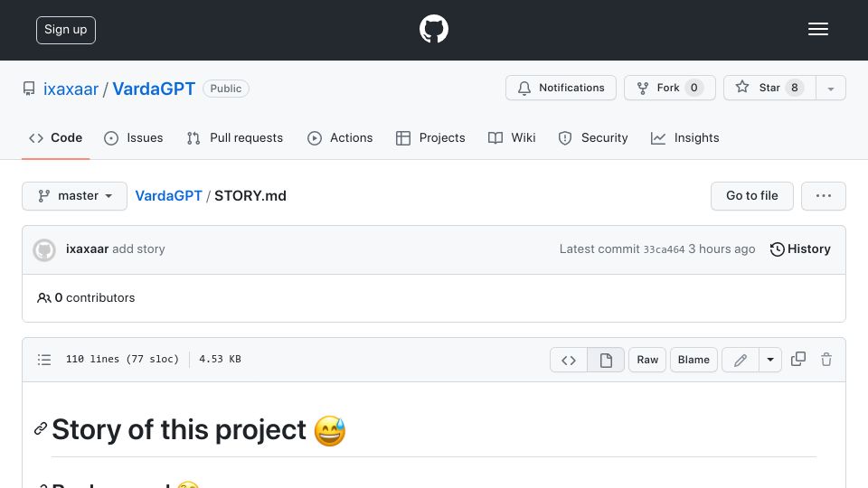Display the rendered file view icon
The image size is (868, 488).
coord(606,361)
